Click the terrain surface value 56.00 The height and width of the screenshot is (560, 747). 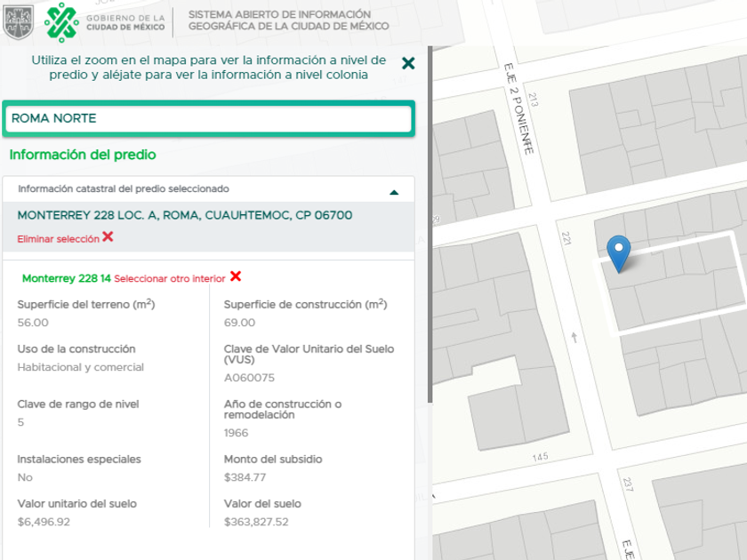tap(33, 323)
